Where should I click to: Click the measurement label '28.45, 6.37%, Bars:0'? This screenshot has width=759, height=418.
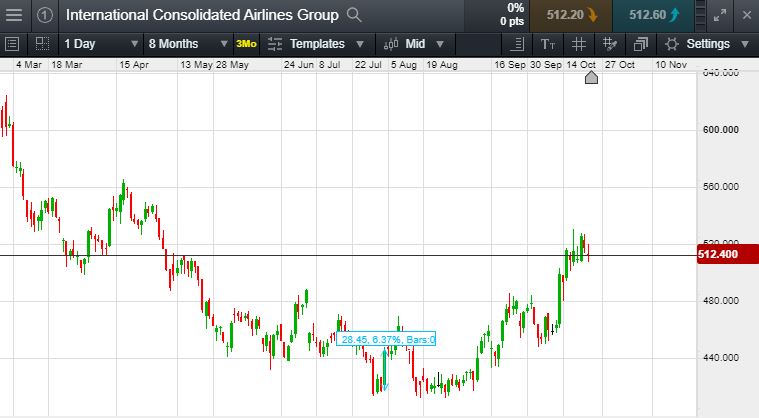pyautogui.click(x=386, y=340)
